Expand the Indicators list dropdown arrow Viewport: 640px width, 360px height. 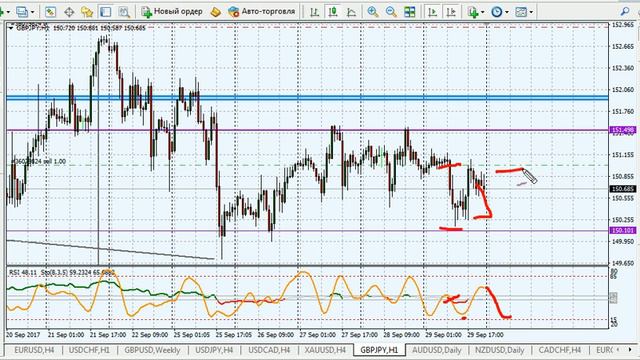pyautogui.click(x=483, y=12)
